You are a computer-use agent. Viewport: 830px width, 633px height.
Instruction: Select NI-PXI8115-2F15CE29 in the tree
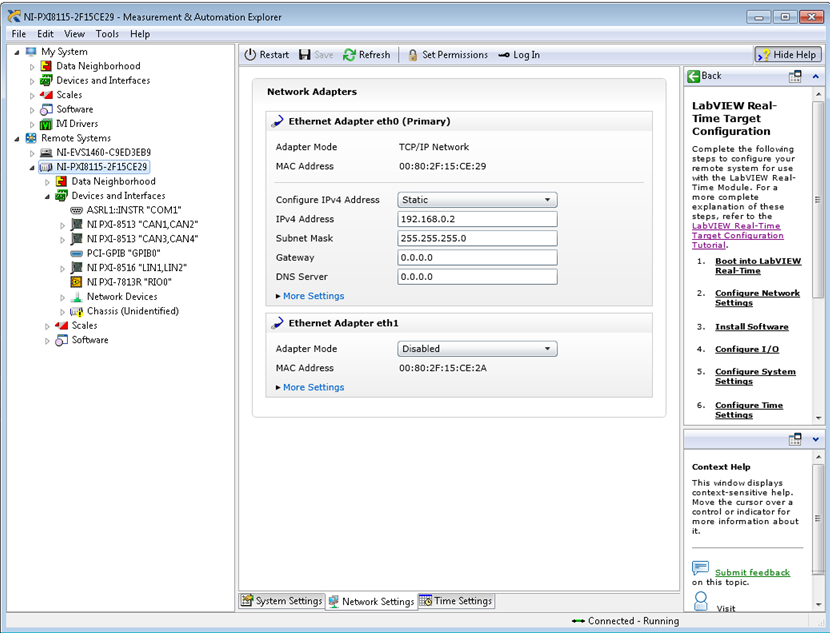(102, 167)
